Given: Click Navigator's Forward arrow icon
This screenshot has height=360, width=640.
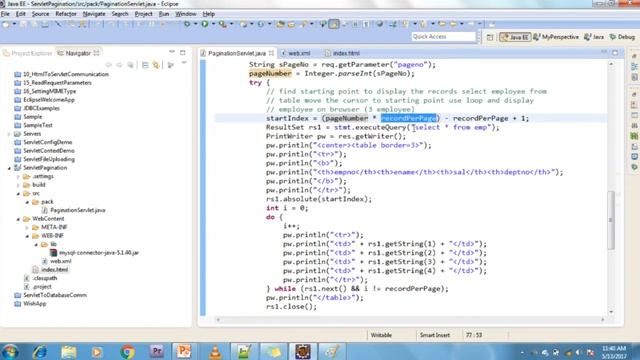Looking at the screenshot, I should (x=119, y=65).
